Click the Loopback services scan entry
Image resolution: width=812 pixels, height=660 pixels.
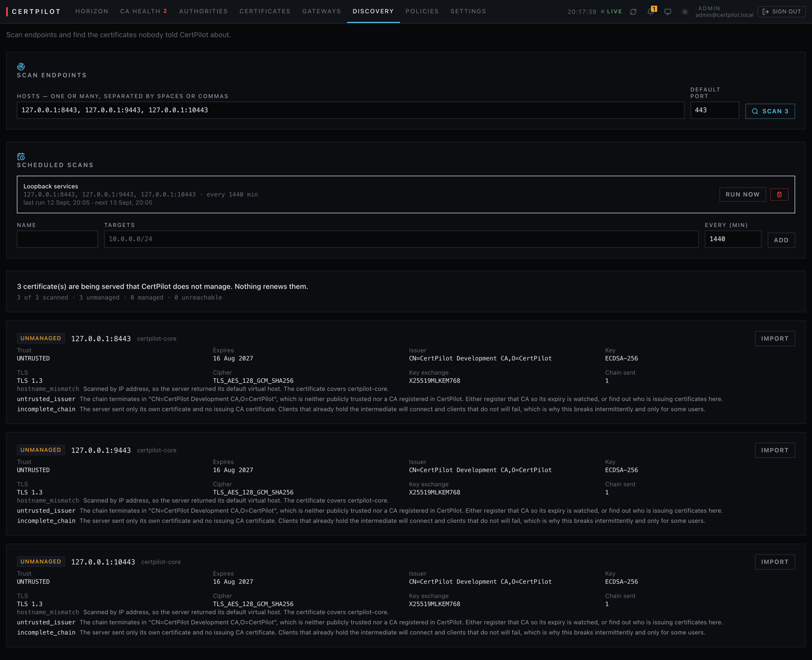click(405, 194)
